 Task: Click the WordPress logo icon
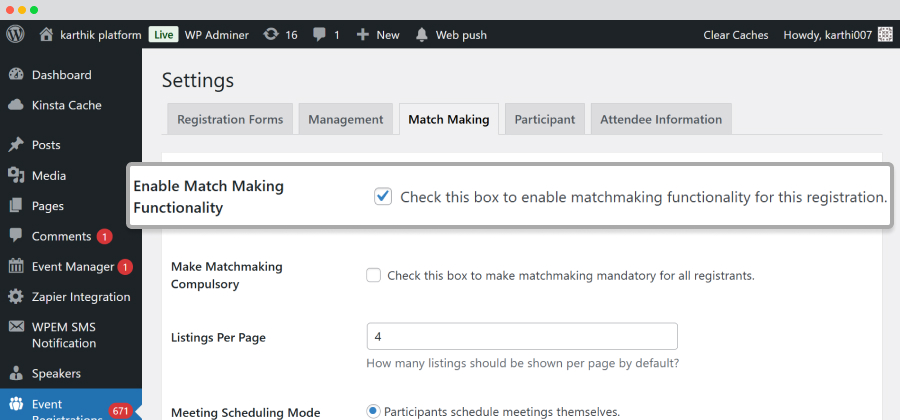[15, 34]
